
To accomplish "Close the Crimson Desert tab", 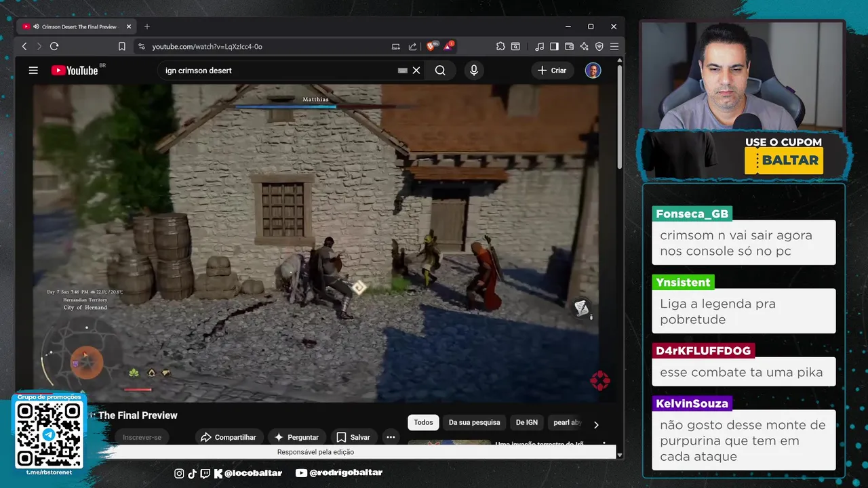I will (x=128, y=26).
